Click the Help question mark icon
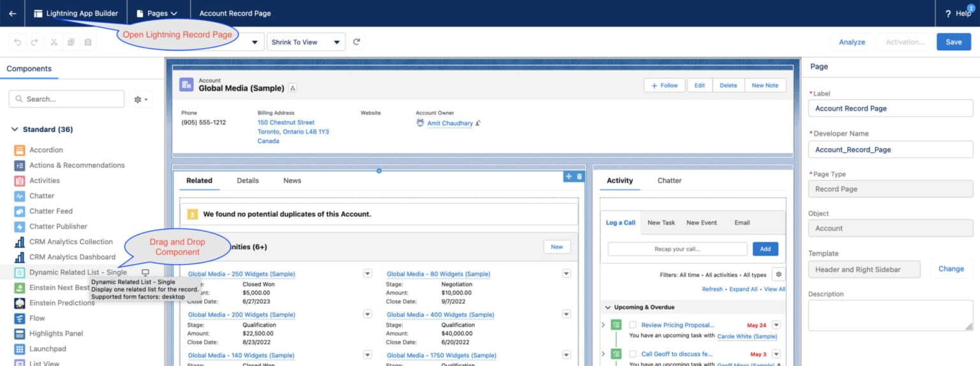Image resolution: width=980 pixels, height=366 pixels. pyautogui.click(x=948, y=13)
